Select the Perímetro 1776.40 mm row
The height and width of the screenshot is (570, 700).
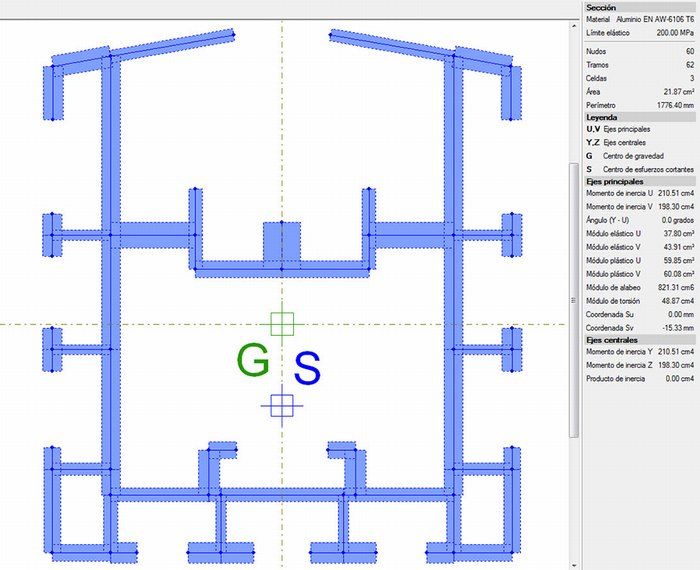point(640,104)
